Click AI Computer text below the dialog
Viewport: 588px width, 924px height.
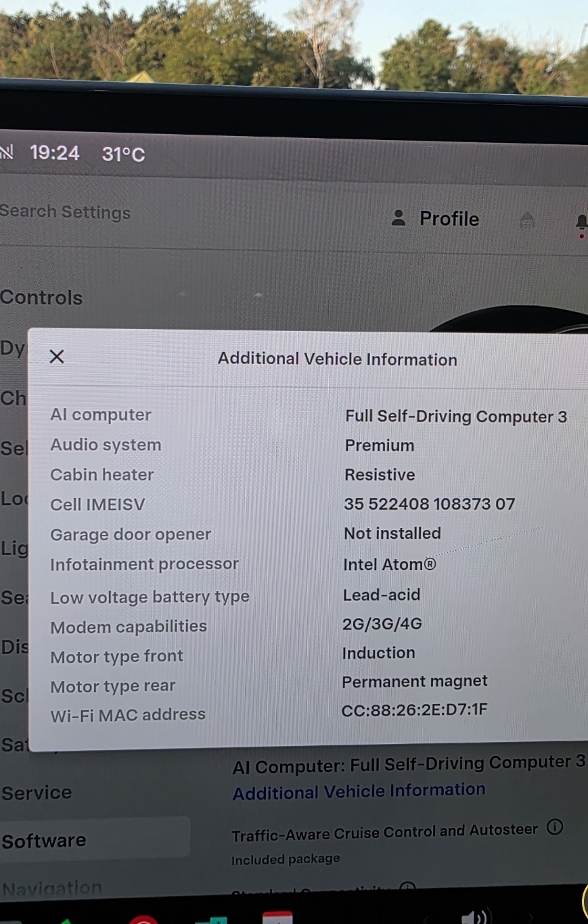click(x=409, y=764)
